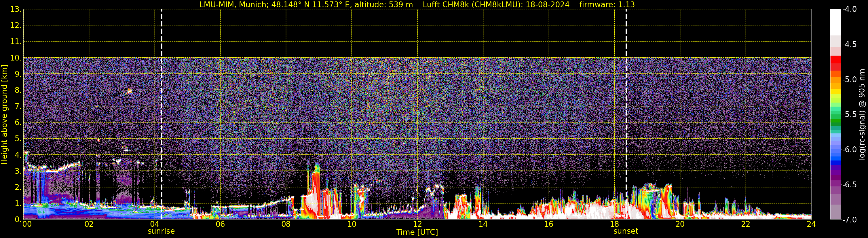Click the '5.' height axis tick label
This screenshot has height=238, width=868.
[18, 139]
